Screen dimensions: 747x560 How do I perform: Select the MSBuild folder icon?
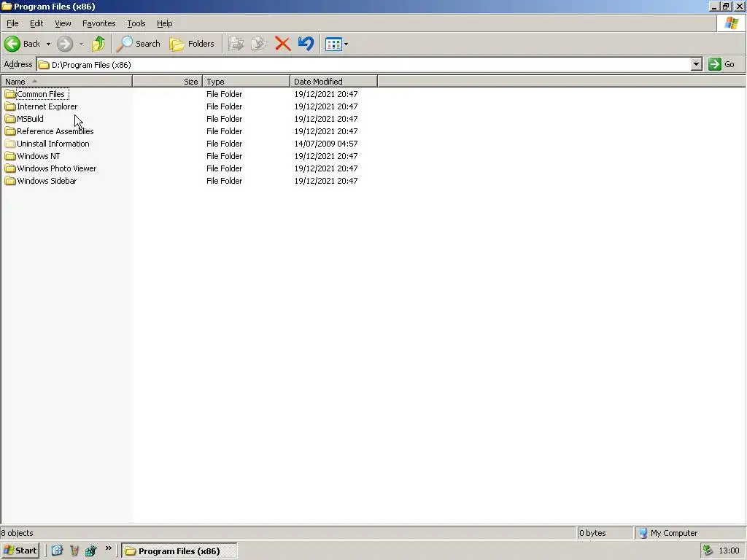point(10,119)
